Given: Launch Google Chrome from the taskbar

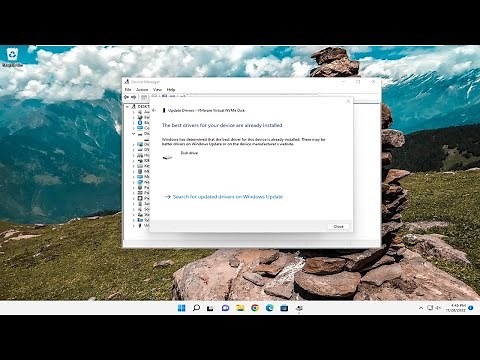Looking at the screenshot, I should [255, 308].
